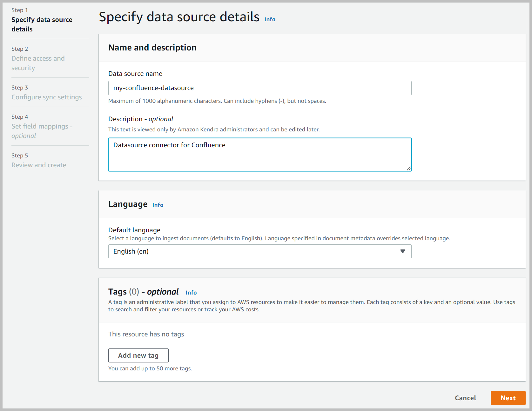Viewport: 532px width, 411px height.
Task: Navigate to Step 5 Review and create
Action: click(x=38, y=165)
